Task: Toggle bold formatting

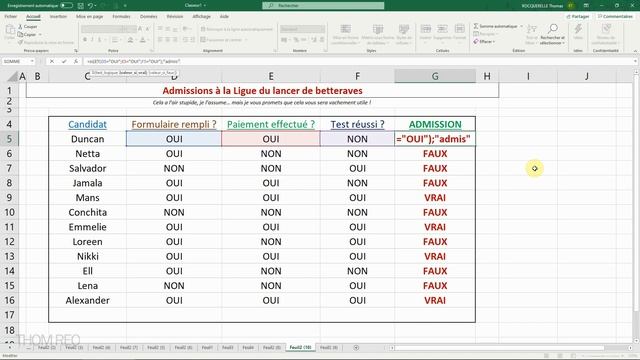Action: pos(85,40)
